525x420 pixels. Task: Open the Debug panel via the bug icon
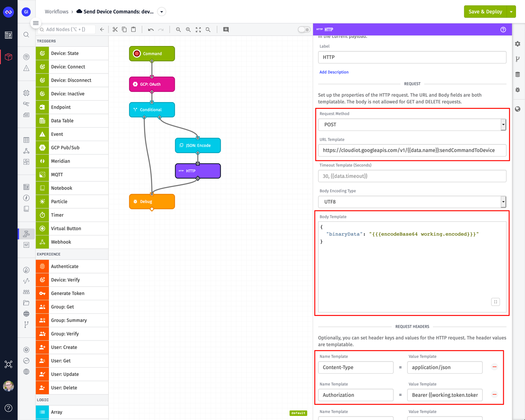[x=518, y=90]
